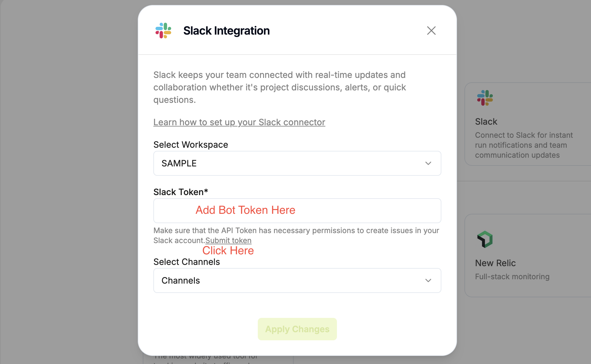Viewport: 591px width, 364px height.
Task: Click the Submit token link
Action: [228, 241]
